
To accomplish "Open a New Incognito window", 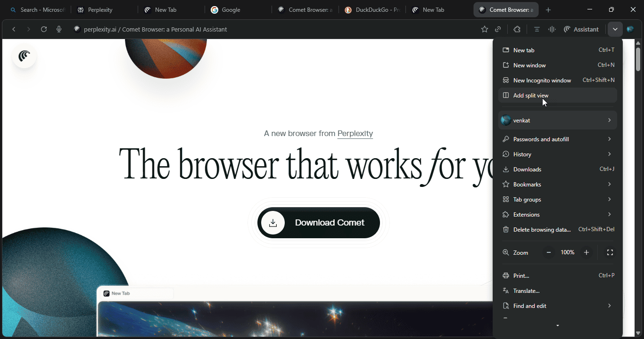I will coord(542,80).
